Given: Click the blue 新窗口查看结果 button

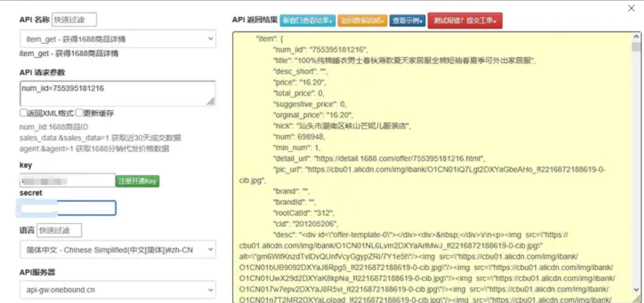Looking at the screenshot, I should (307, 20).
